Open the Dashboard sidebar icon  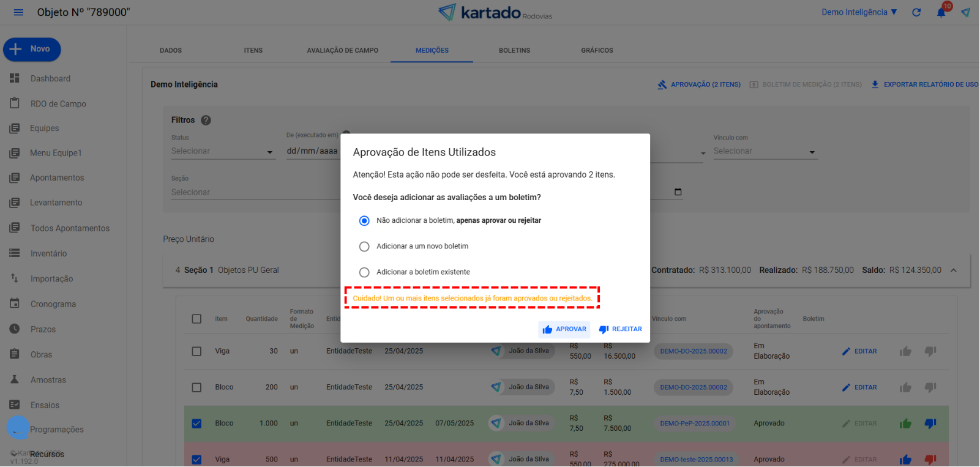click(15, 78)
